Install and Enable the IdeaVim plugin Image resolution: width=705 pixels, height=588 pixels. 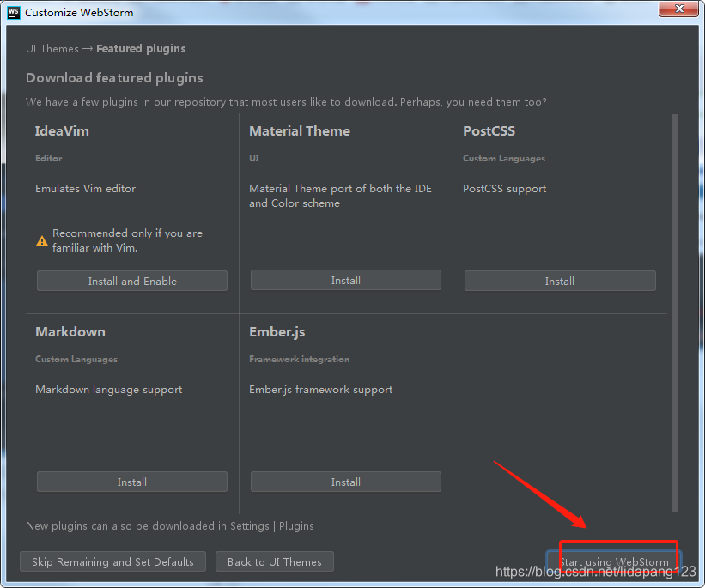pos(132,281)
